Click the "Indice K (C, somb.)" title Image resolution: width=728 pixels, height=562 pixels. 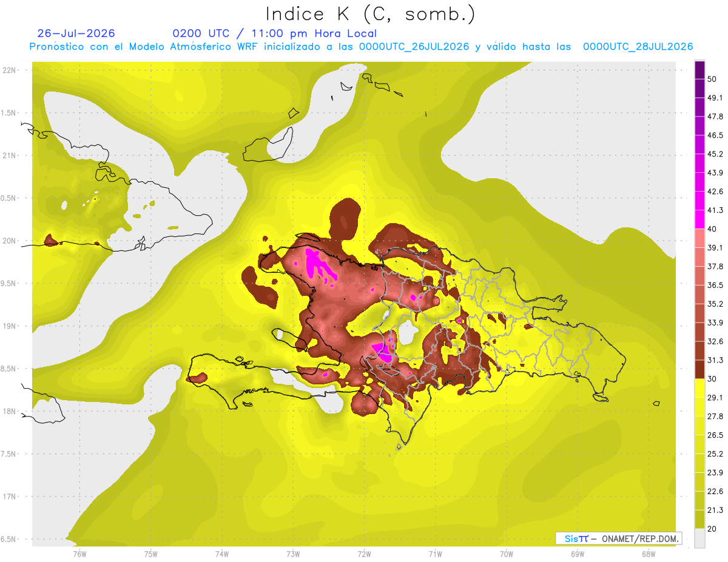(x=370, y=15)
